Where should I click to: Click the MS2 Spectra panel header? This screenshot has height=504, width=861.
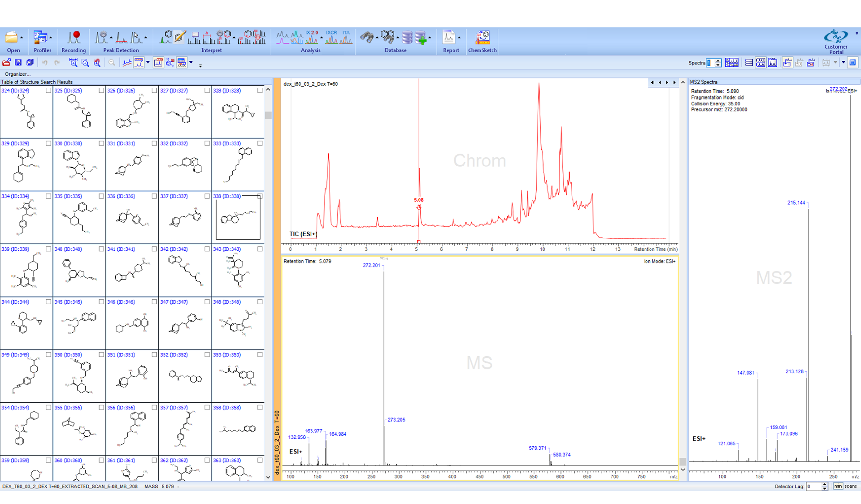tap(774, 82)
